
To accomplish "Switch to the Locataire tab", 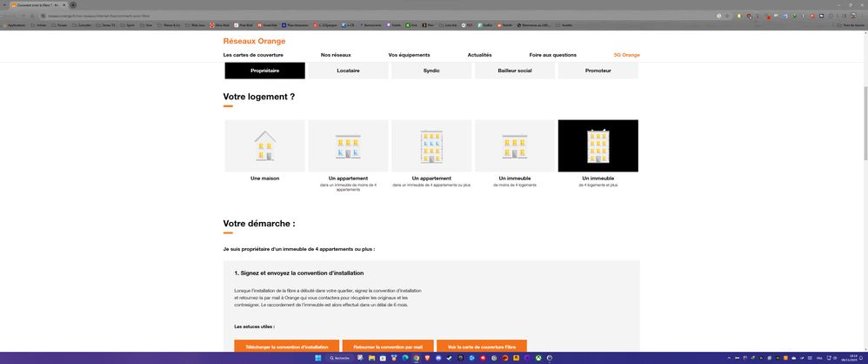I will pyautogui.click(x=348, y=71).
